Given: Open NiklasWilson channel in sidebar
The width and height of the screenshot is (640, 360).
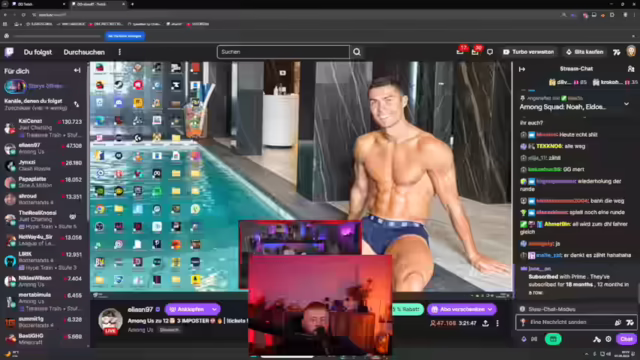Looking at the screenshot, I should click(x=43, y=281).
